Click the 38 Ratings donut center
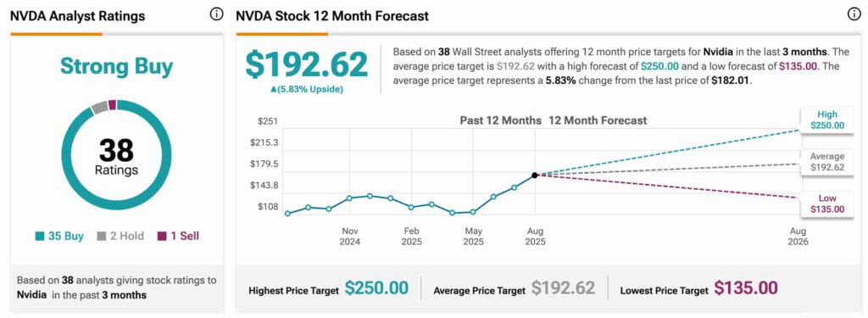 [x=116, y=156]
